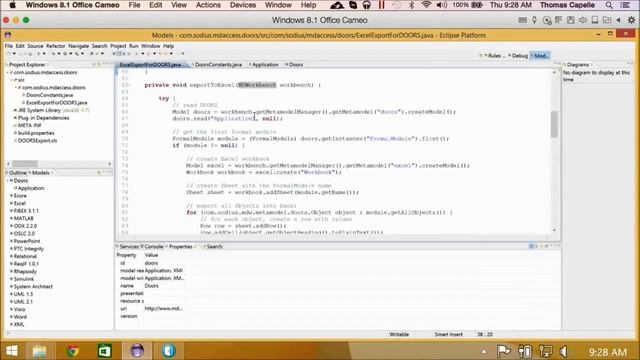Show hidden tray icons arrow
This screenshot has width=640, height=360.
tap(484, 351)
